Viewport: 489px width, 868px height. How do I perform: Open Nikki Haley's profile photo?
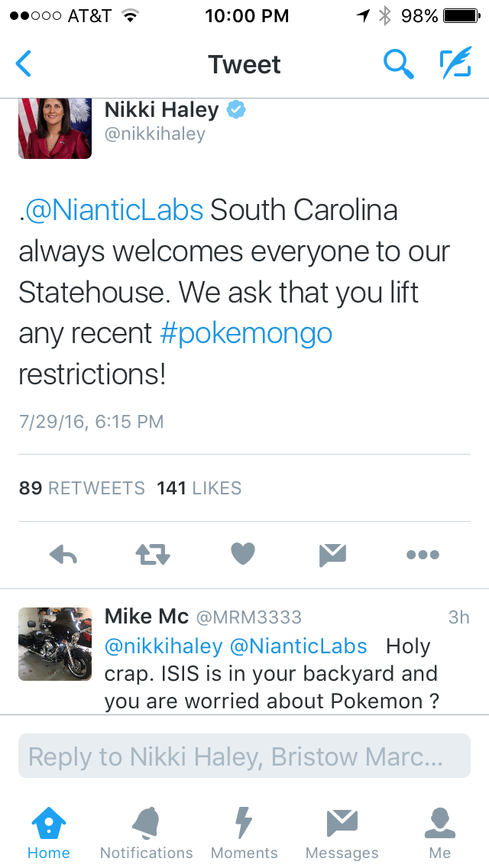(55, 128)
